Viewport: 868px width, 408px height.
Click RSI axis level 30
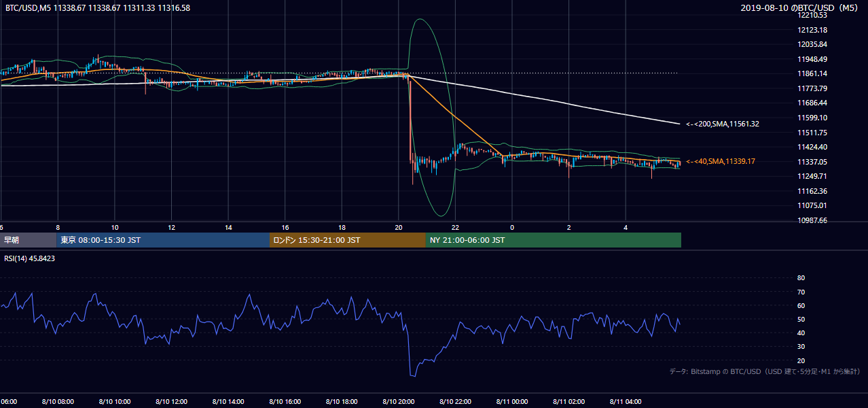801,347
